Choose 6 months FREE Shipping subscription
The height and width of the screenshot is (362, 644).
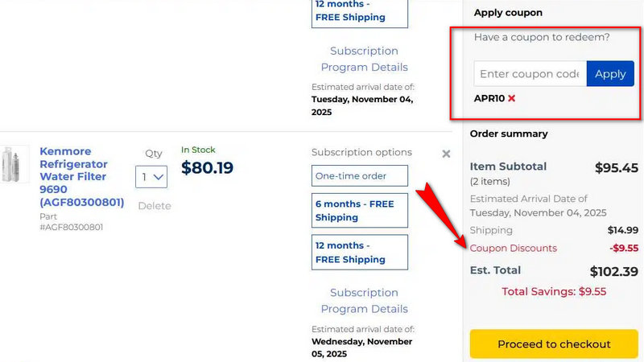point(359,211)
